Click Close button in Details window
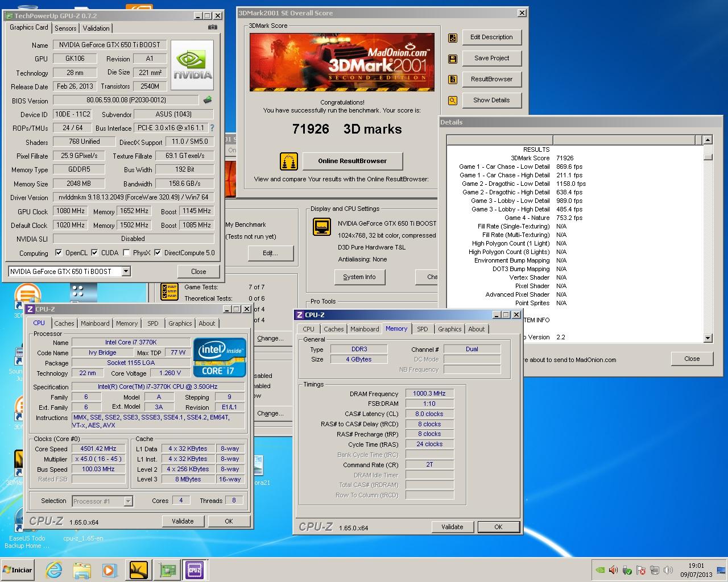Screen dimensions: 728x582 (692, 359)
